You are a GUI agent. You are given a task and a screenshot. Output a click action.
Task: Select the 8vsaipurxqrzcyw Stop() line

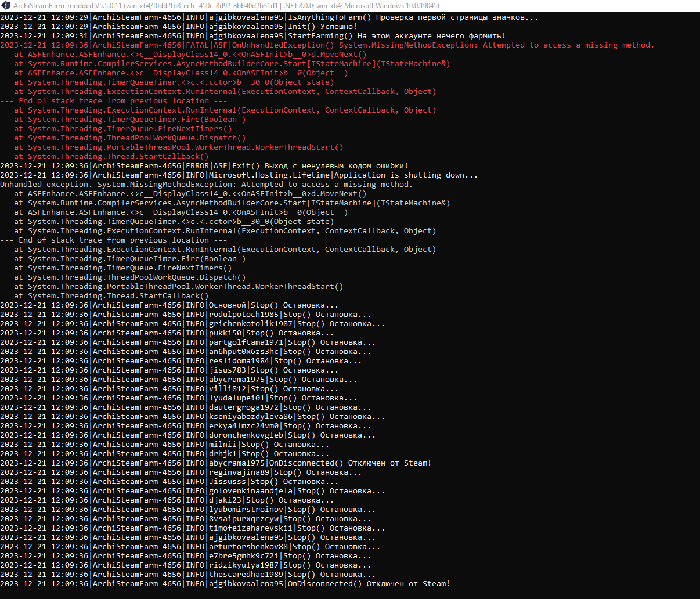click(x=186, y=519)
